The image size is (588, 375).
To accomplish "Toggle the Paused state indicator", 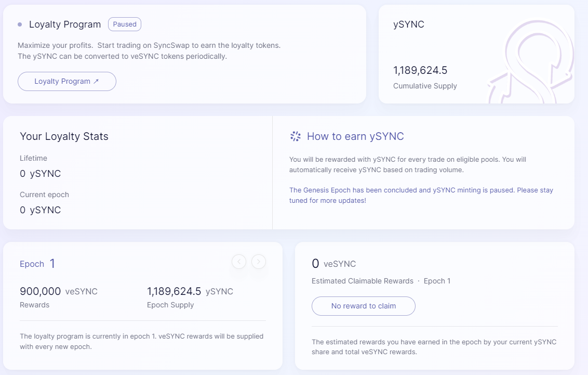I will (x=124, y=24).
